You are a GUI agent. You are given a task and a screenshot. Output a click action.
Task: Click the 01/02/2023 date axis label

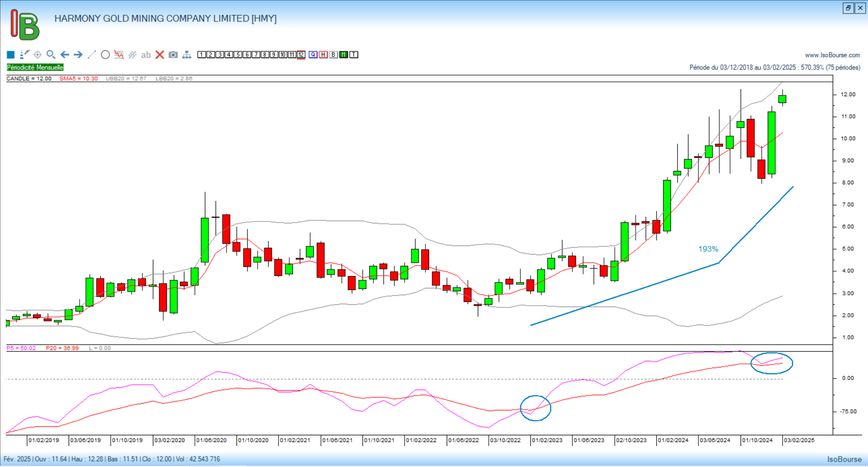tap(547, 440)
